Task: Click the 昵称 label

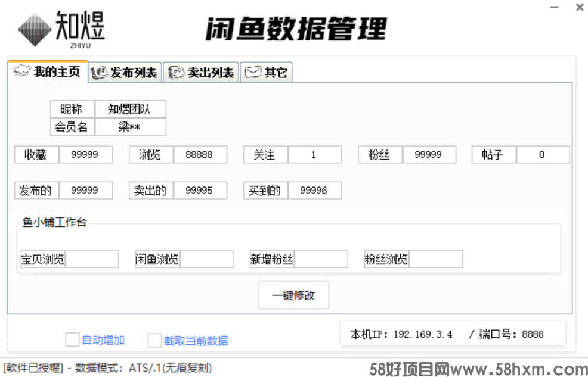Action: [72, 110]
